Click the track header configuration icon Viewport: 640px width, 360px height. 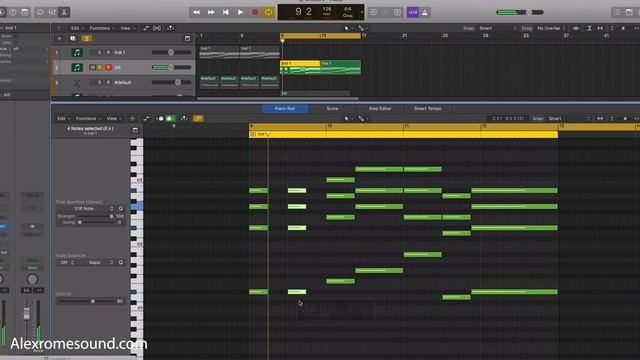coord(187,38)
